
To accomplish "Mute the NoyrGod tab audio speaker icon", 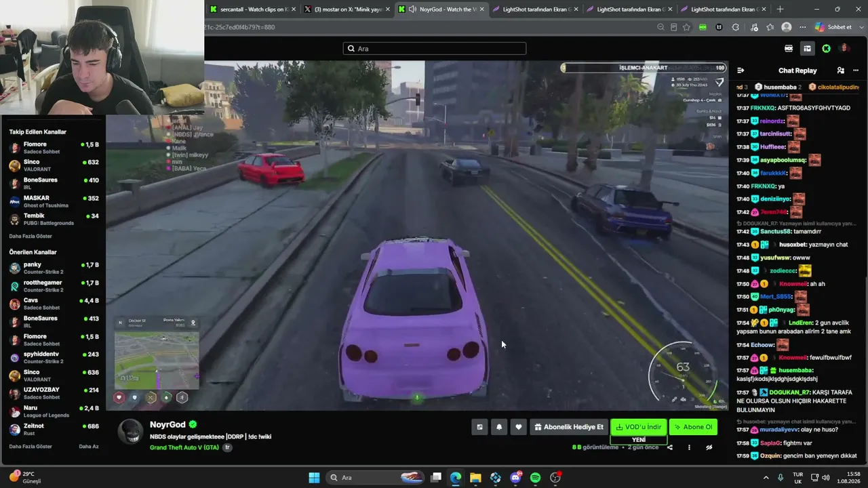I will click(x=412, y=9).
